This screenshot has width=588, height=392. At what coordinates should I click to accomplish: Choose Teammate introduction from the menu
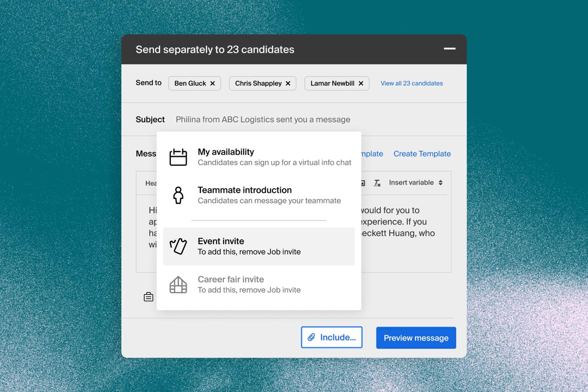[x=259, y=195]
